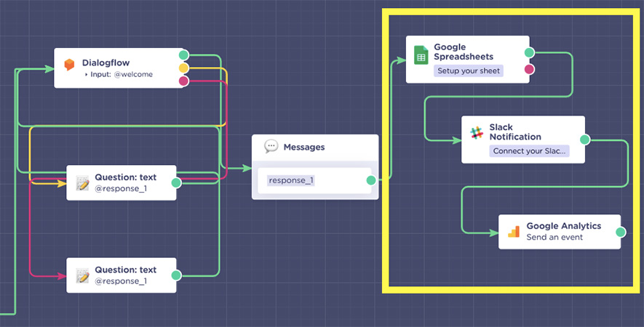Expand the Dialogflow Input: @welcome arrow

pyautogui.click(x=87, y=75)
